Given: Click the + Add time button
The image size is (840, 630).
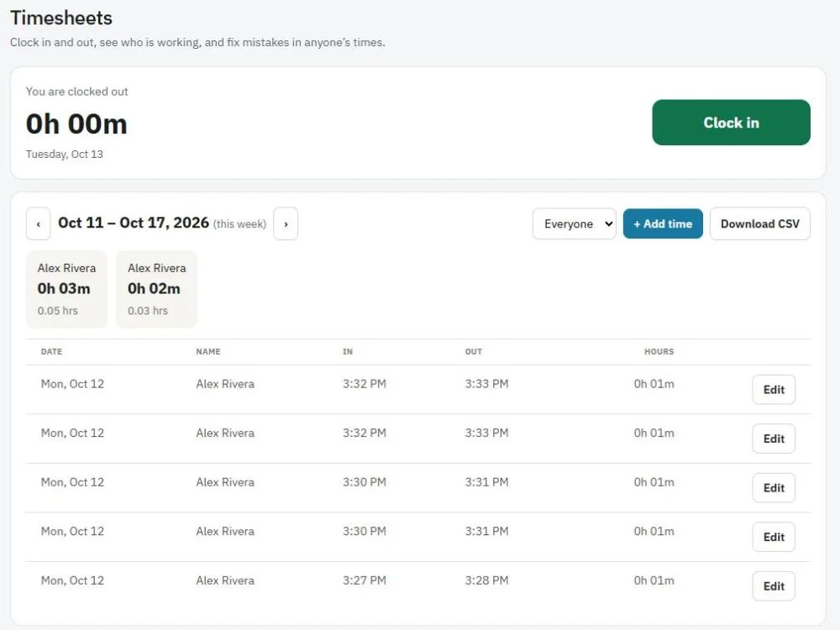Looking at the screenshot, I should (x=663, y=224).
